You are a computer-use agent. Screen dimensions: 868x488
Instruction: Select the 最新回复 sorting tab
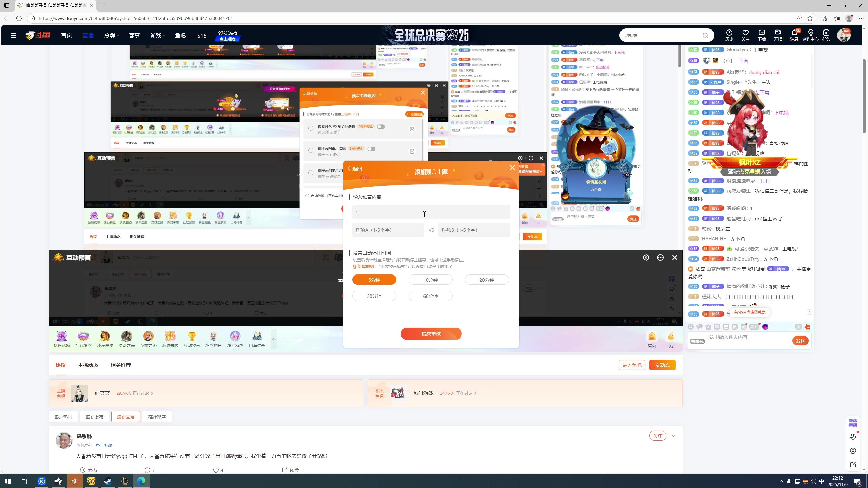[x=125, y=416]
